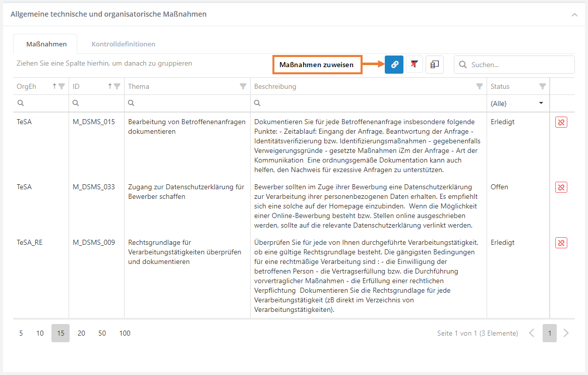Select the Maßnahmen tab

coord(46,44)
